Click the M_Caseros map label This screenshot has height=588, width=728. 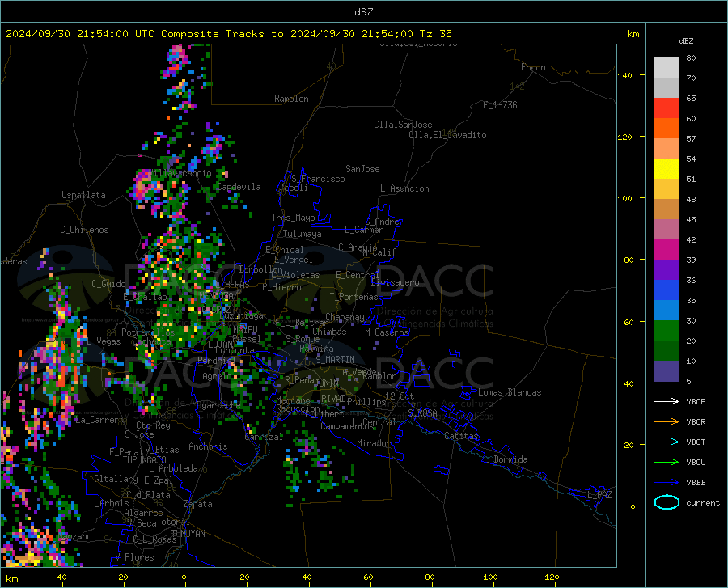coord(387,332)
